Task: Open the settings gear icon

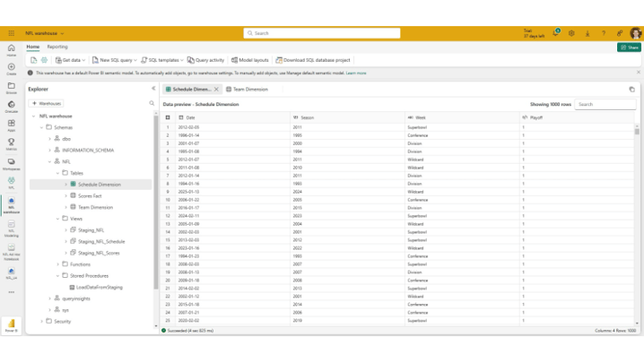Action: point(571,33)
